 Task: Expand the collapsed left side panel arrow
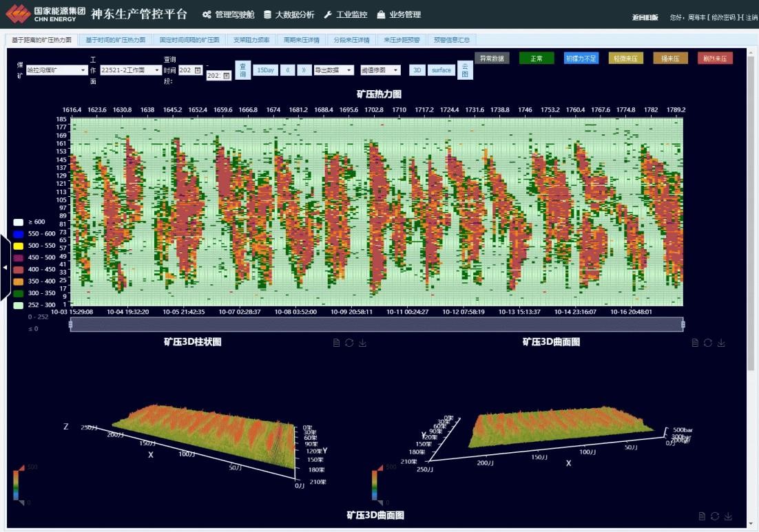click(x=5, y=267)
